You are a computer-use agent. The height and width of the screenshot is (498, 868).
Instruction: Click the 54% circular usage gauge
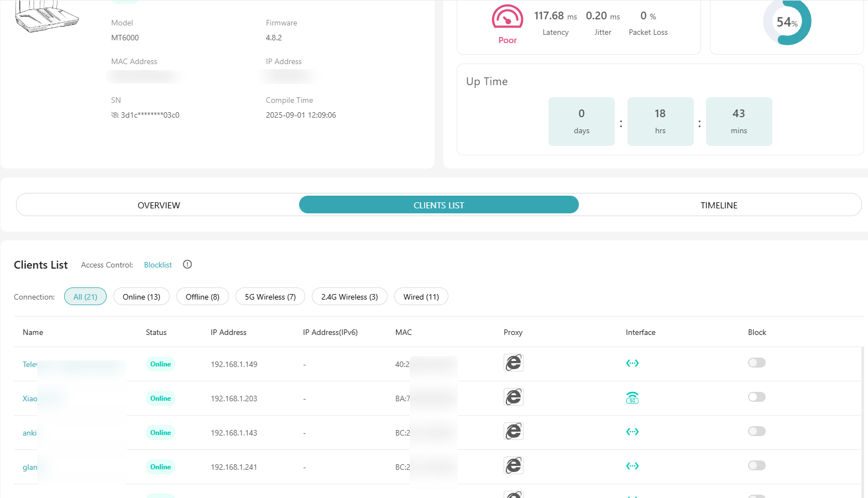(x=787, y=22)
